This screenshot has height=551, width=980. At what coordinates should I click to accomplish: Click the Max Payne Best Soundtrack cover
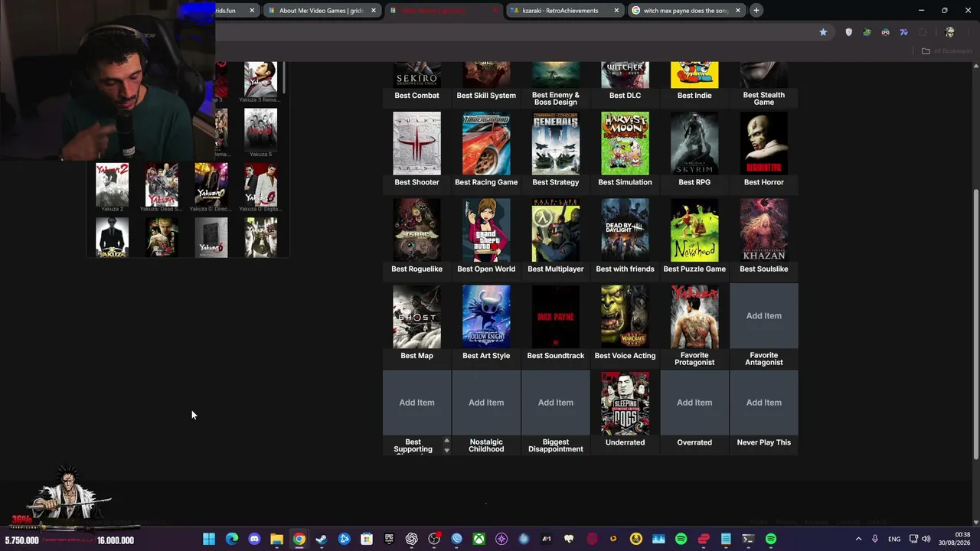[x=556, y=317]
